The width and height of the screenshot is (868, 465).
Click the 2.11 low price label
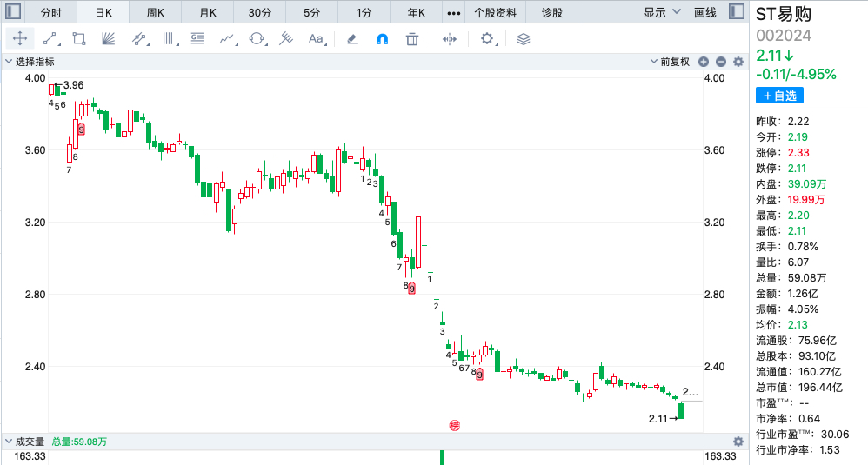[x=658, y=419]
